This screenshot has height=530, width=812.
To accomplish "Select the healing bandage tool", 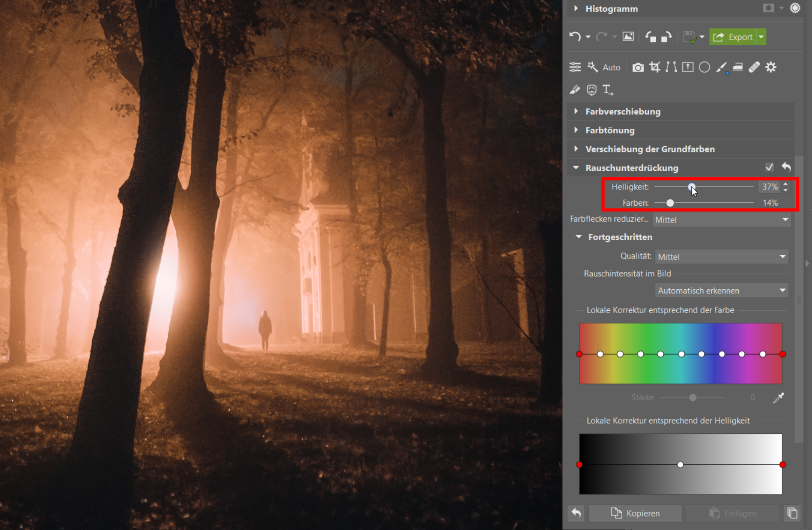I will point(754,67).
